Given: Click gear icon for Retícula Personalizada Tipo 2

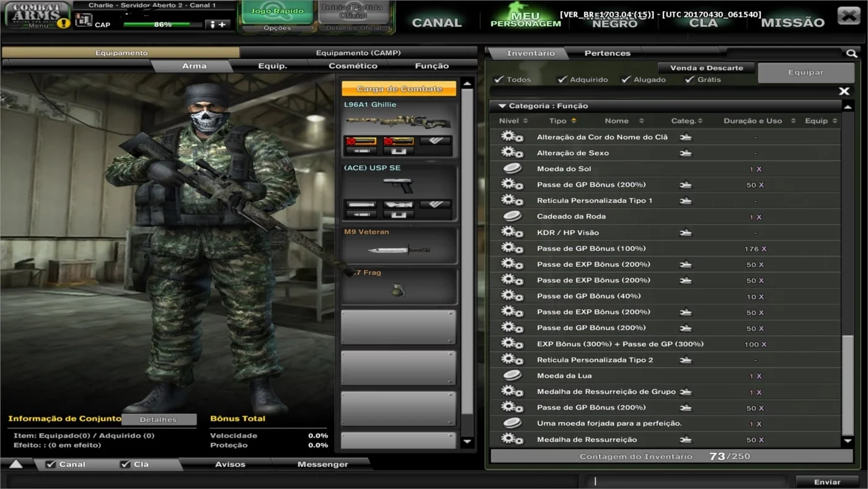Looking at the screenshot, I should point(511,359).
